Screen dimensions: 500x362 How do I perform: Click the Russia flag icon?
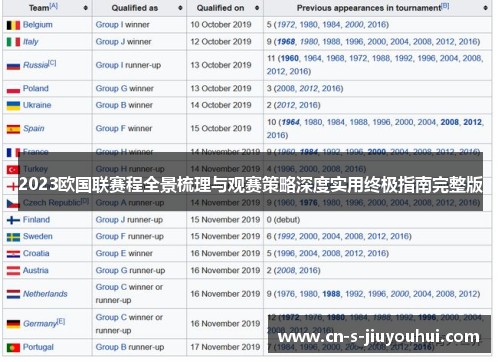[13, 66]
